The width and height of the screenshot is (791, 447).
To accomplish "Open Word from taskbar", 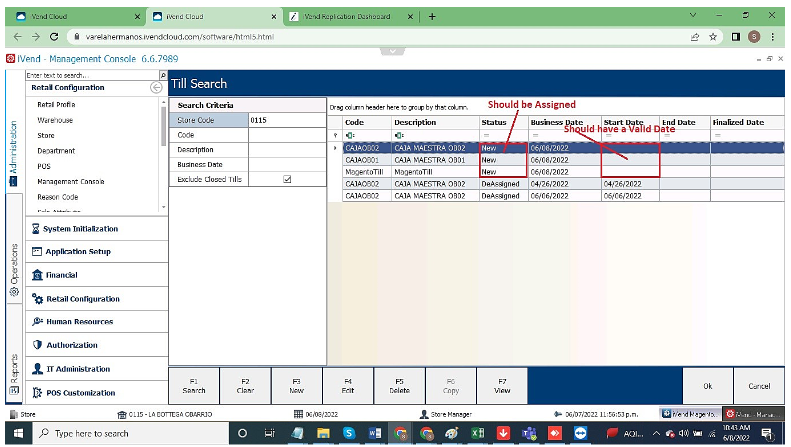I will pos(374,433).
